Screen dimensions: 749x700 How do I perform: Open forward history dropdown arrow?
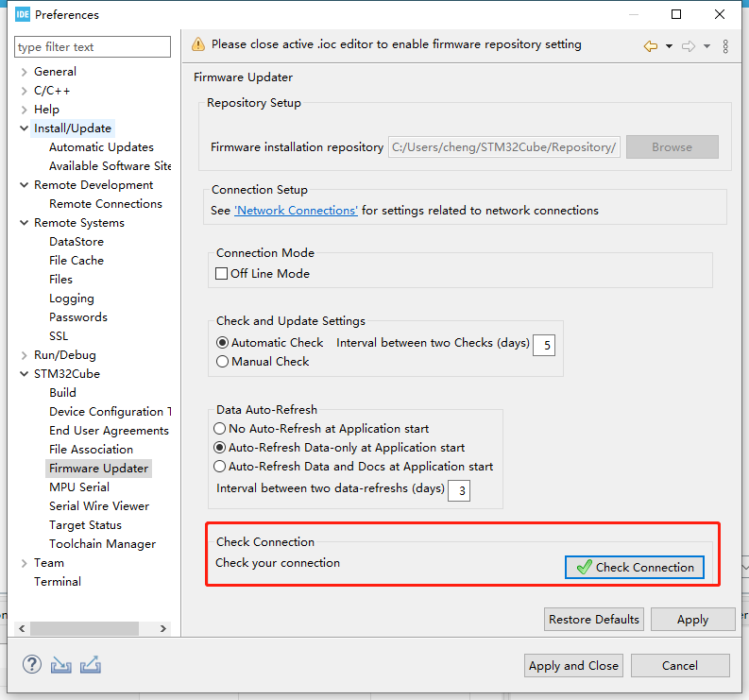coord(706,46)
